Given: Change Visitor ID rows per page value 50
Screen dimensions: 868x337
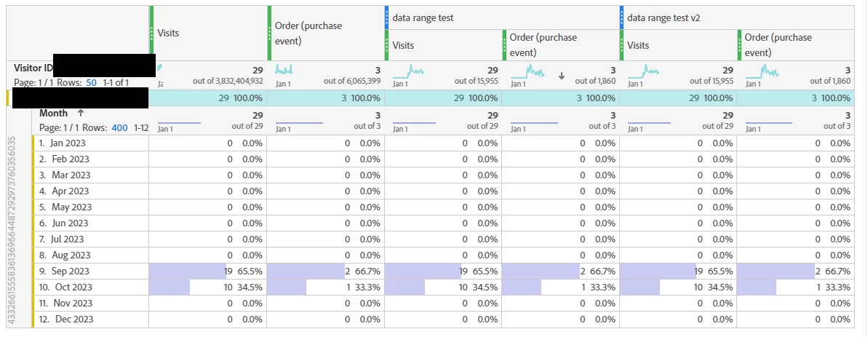Looking at the screenshot, I should (x=92, y=82).
